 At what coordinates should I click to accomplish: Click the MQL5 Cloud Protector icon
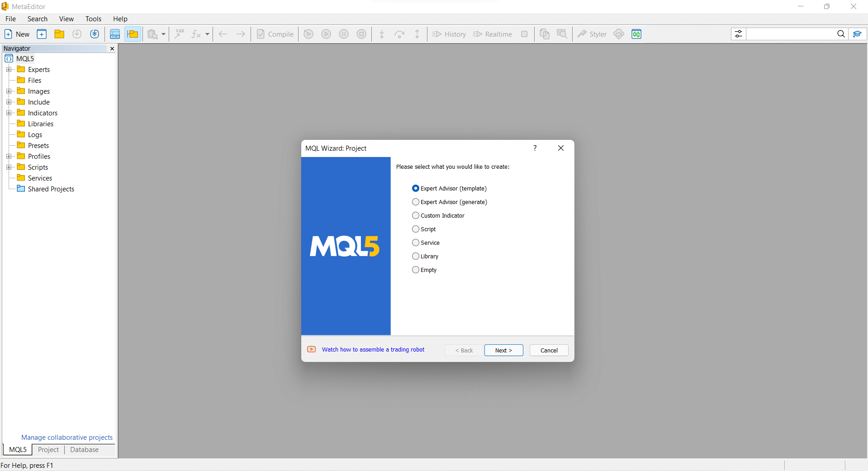(x=619, y=34)
